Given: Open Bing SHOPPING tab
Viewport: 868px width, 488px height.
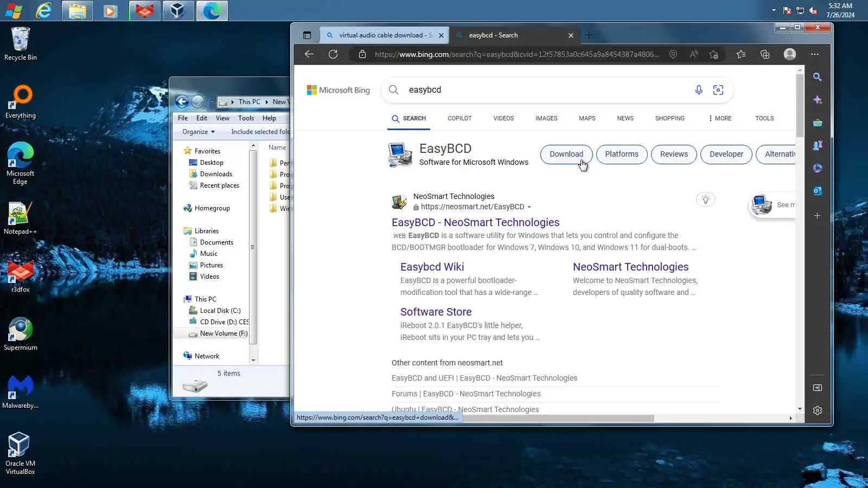Looking at the screenshot, I should [x=670, y=118].
